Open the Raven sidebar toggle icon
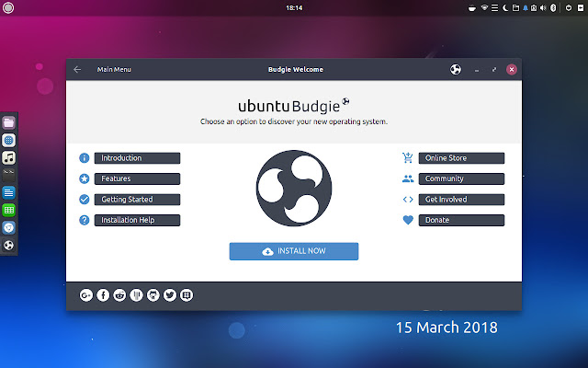This screenshot has width=588, height=368. pos(581,7)
